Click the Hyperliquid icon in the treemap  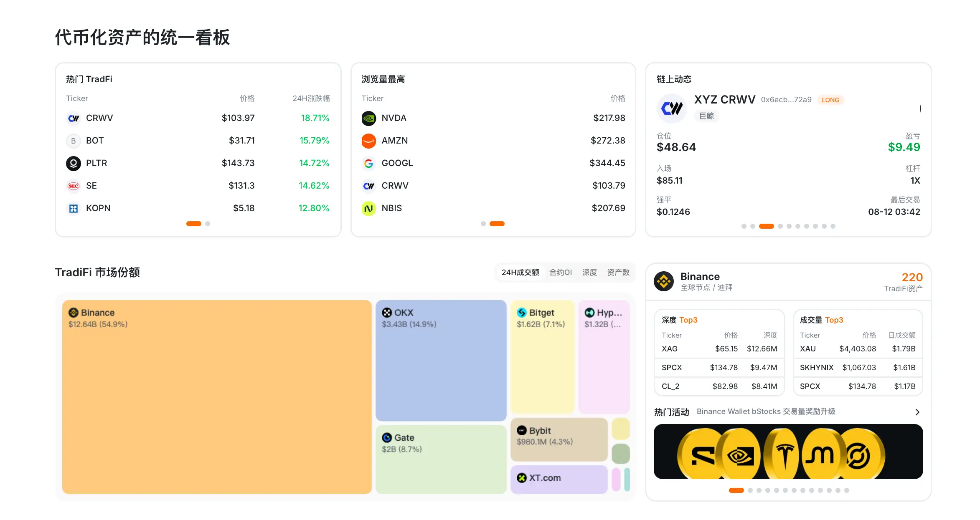[x=589, y=313]
